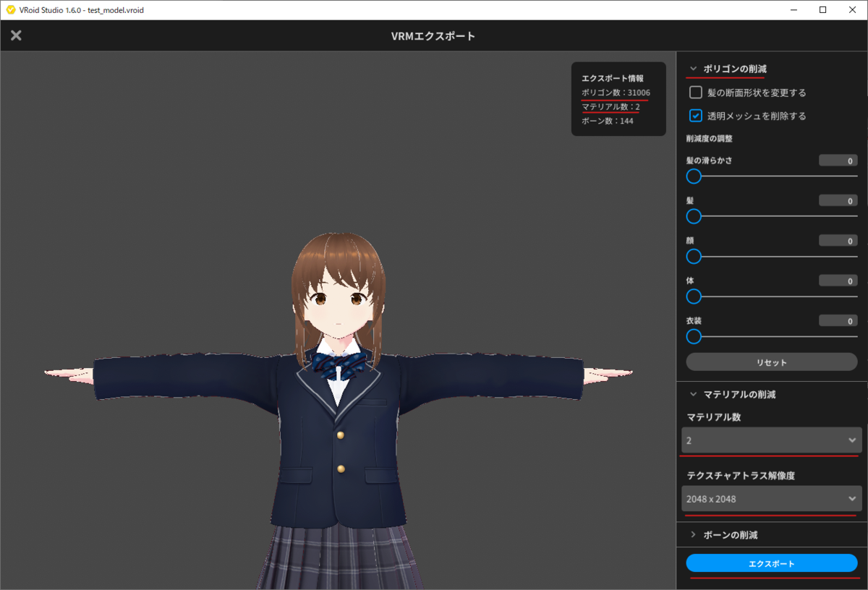Click the 顔 value input field
Screen dimensions: 868x590
point(838,241)
